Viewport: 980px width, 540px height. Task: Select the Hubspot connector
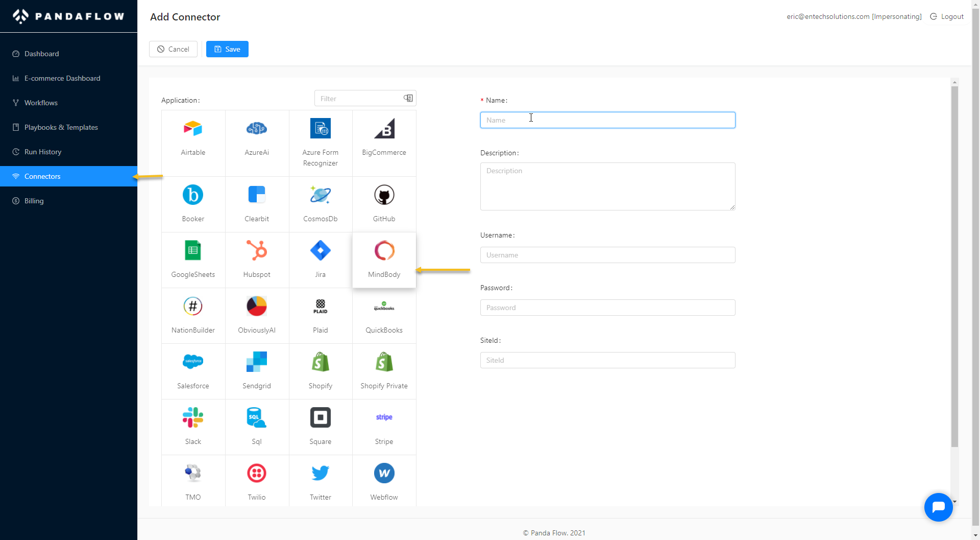pos(257,260)
